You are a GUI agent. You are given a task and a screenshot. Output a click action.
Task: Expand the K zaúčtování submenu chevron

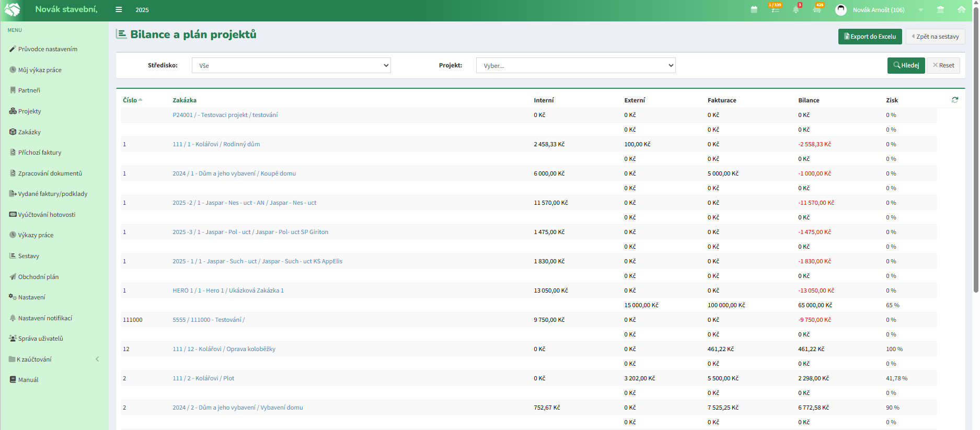click(x=97, y=359)
